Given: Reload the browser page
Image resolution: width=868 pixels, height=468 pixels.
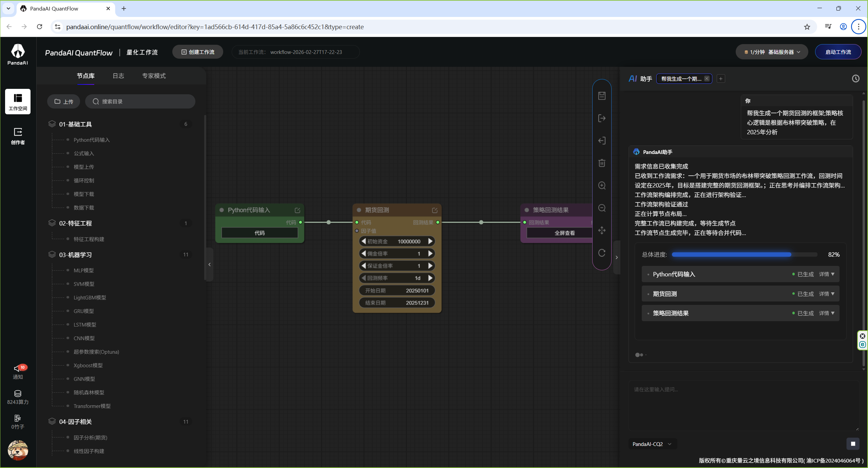Looking at the screenshot, I should pyautogui.click(x=40, y=27).
